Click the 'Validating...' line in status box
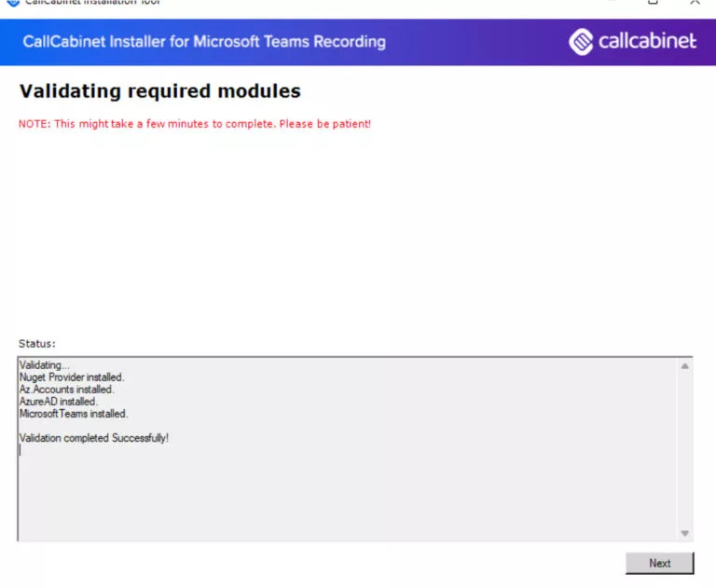The image size is (716, 588). [x=45, y=365]
